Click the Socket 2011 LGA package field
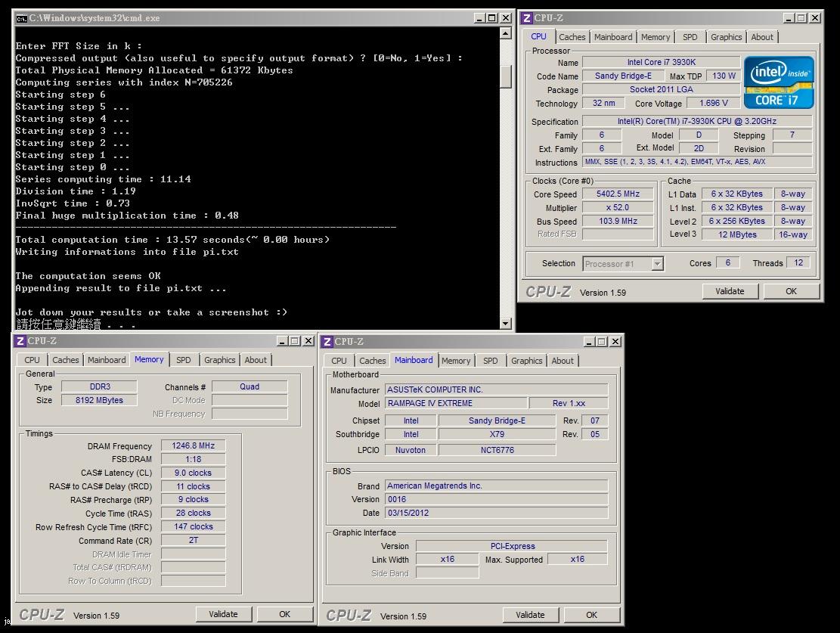 tap(661, 89)
